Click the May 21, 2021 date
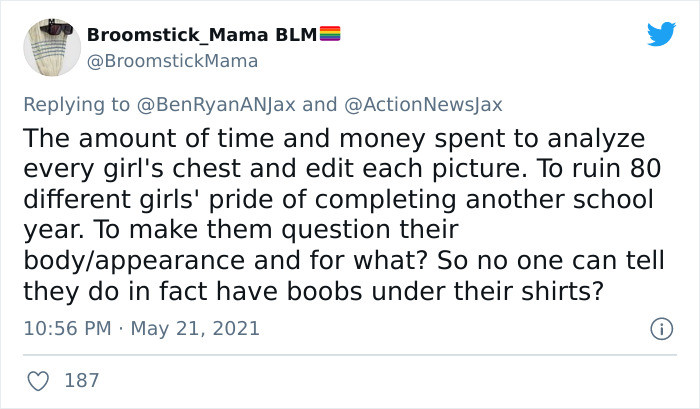 coord(196,328)
